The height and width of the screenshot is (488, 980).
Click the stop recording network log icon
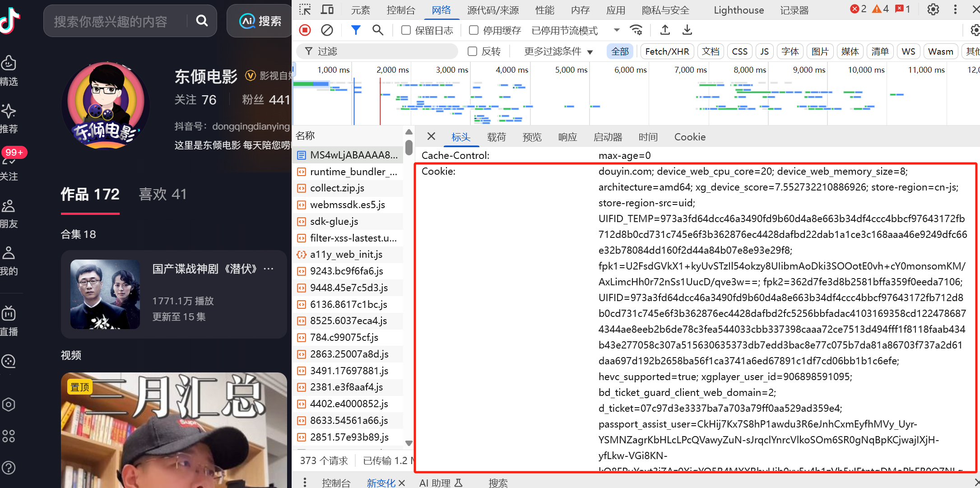(x=305, y=30)
